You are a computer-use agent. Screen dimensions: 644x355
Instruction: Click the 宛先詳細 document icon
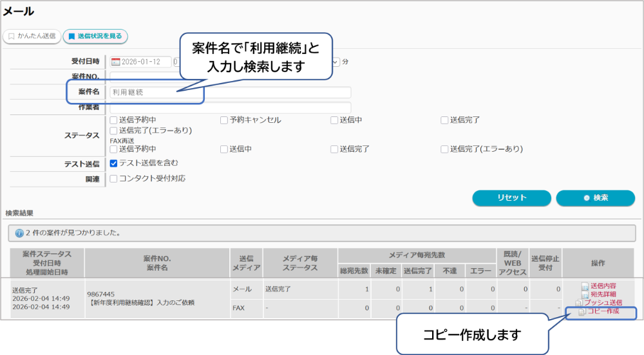(585, 295)
